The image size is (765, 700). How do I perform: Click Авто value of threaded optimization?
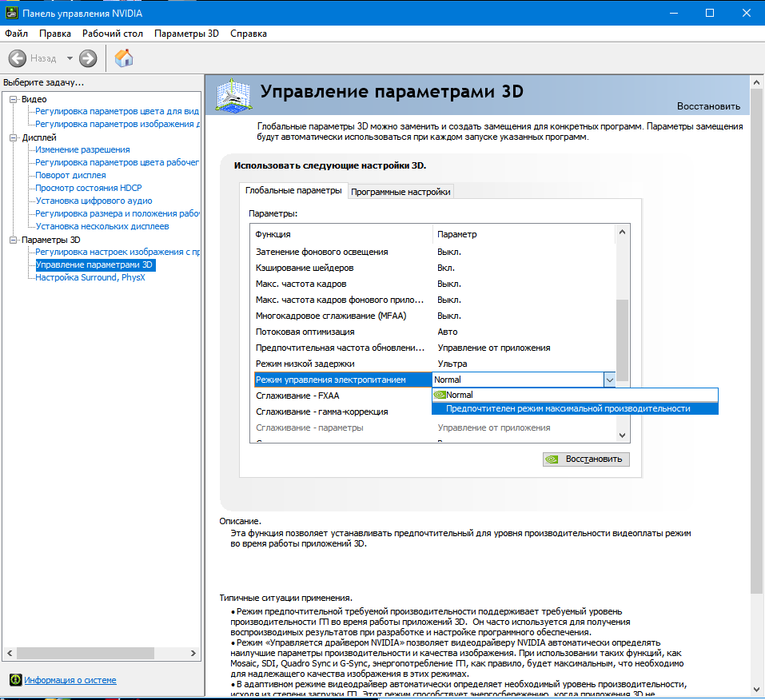coord(448,332)
